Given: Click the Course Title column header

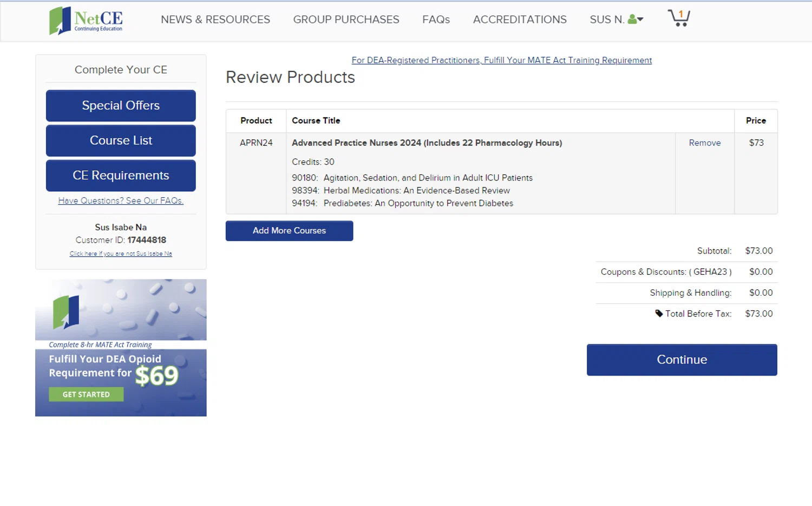Looking at the screenshot, I should pos(316,121).
